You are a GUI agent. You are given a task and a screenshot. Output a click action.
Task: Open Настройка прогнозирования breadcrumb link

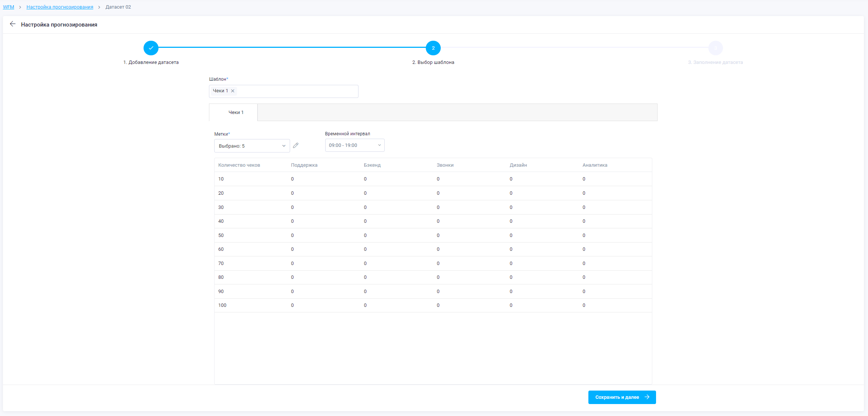coord(60,7)
